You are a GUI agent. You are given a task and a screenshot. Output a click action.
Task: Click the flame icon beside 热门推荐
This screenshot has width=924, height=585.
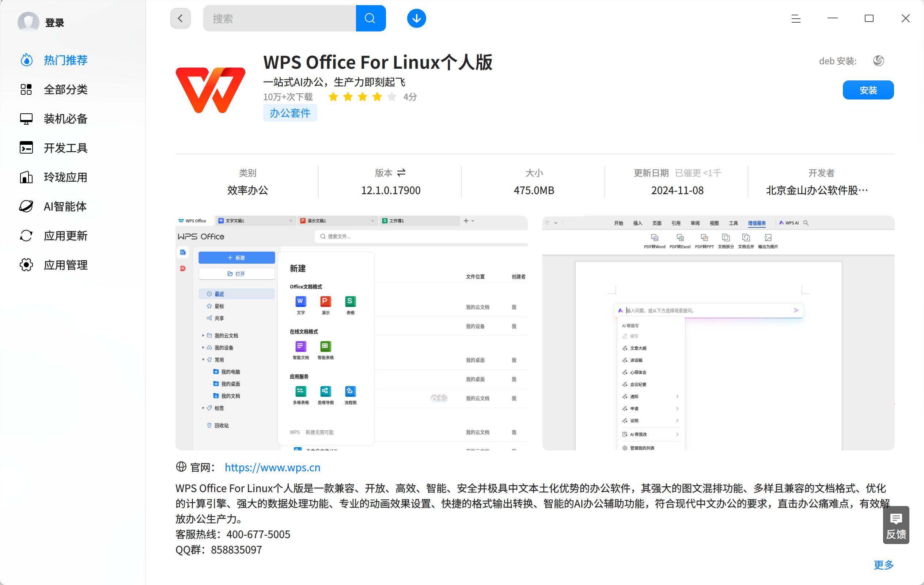click(x=26, y=60)
